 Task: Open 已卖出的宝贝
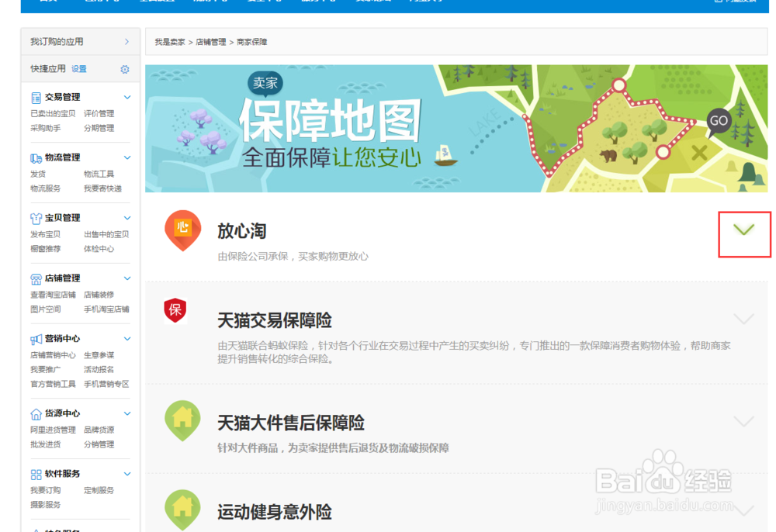coord(53,114)
